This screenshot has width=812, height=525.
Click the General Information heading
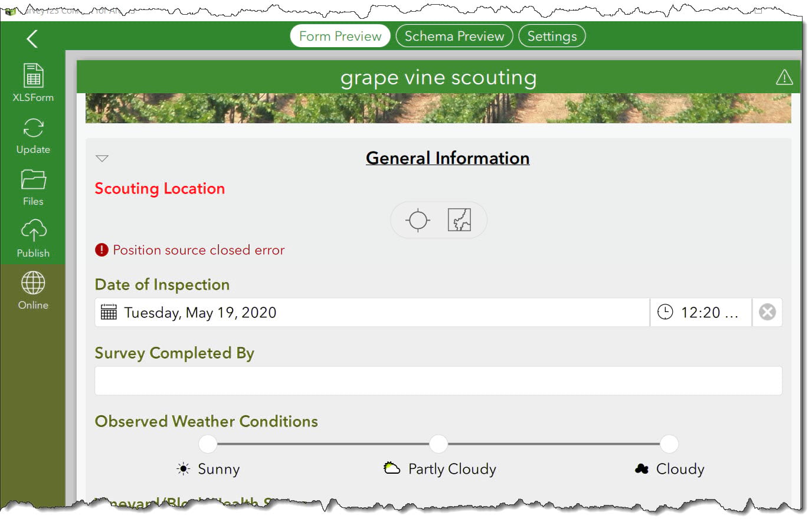[x=448, y=158]
